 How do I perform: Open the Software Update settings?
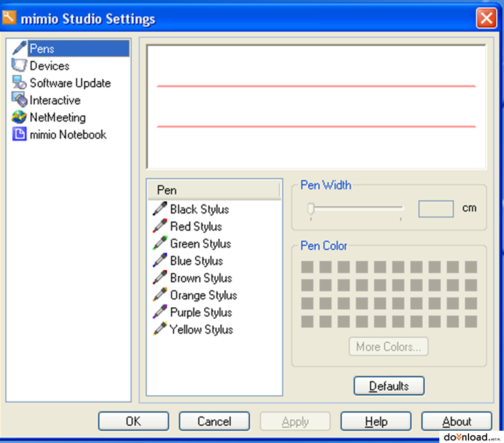[70, 83]
